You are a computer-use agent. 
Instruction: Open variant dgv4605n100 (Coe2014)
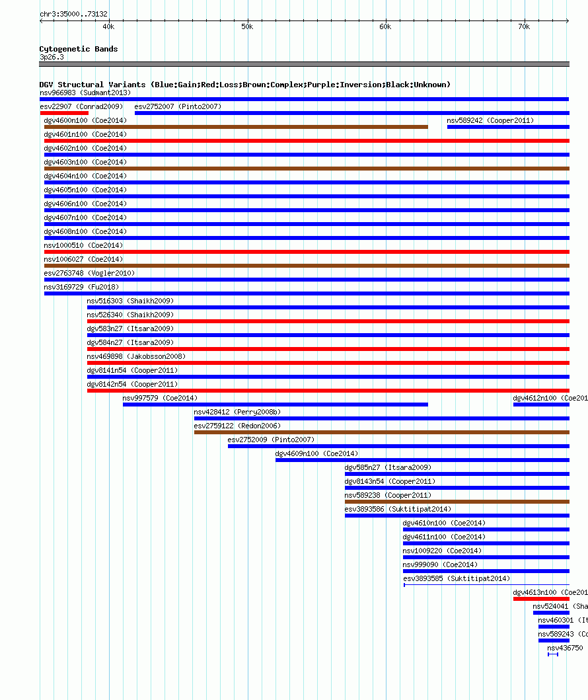point(85,190)
